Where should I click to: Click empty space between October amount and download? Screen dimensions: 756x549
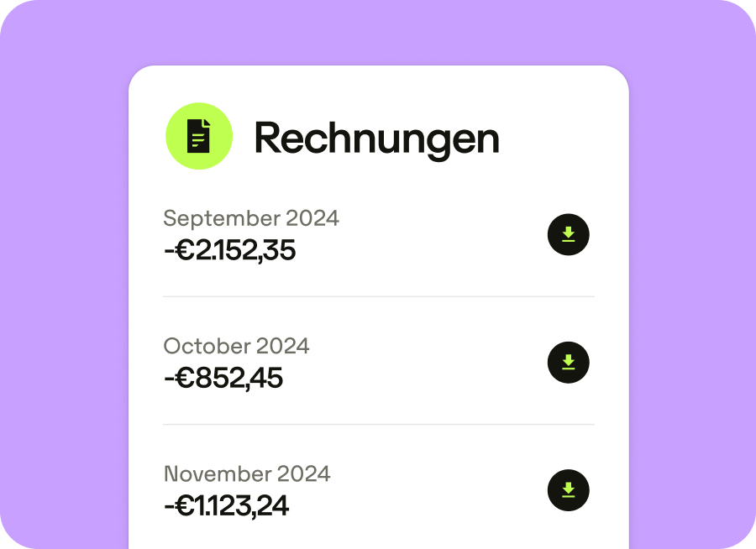[420, 378]
